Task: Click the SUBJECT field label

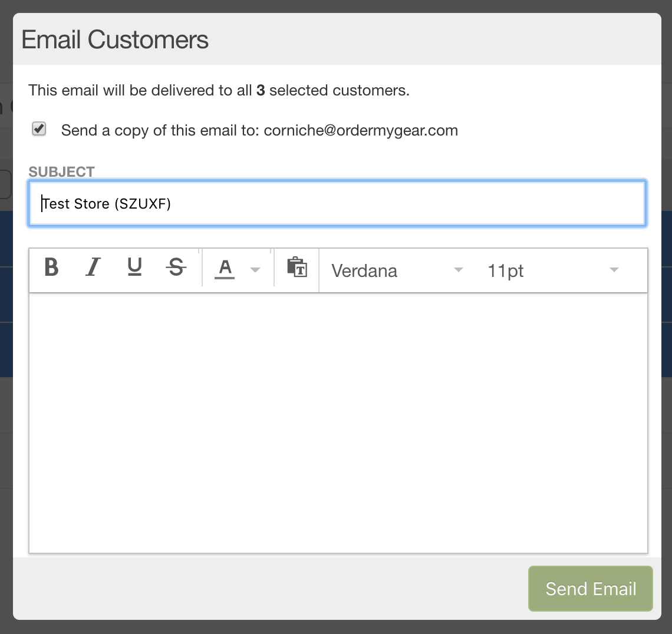Action: 61,171
